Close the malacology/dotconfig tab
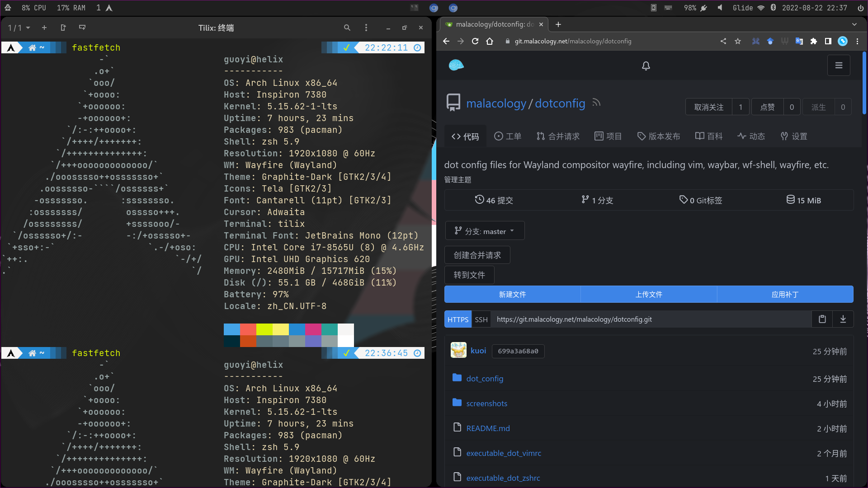Image resolution: width=868 pixels, height=488 pixels. click(x=541, y=24)
